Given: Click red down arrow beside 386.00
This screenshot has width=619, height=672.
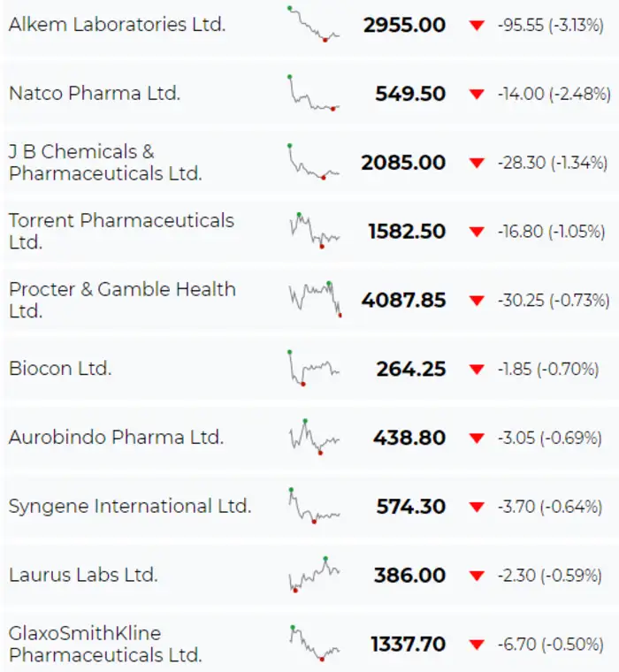Looking at the screenshot, I should [478, 576].
